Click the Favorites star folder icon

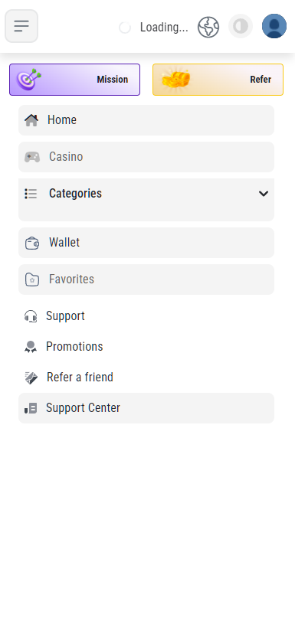point(32,280)
